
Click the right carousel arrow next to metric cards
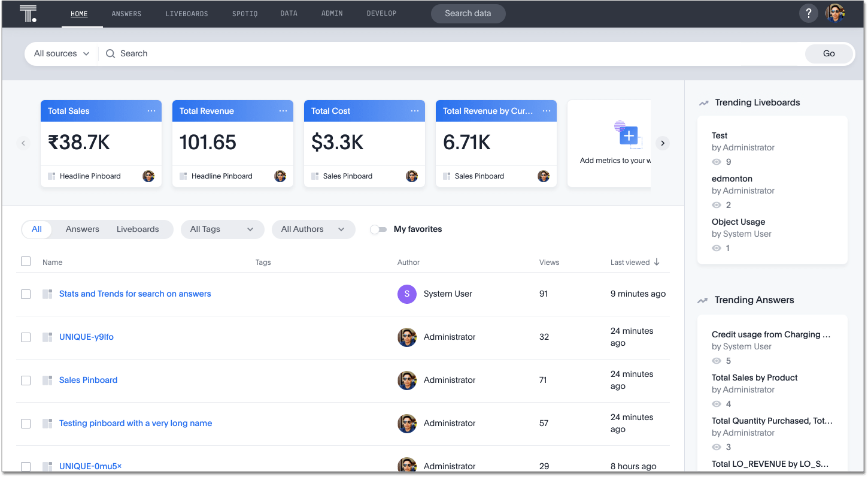[x=662, y=143]
